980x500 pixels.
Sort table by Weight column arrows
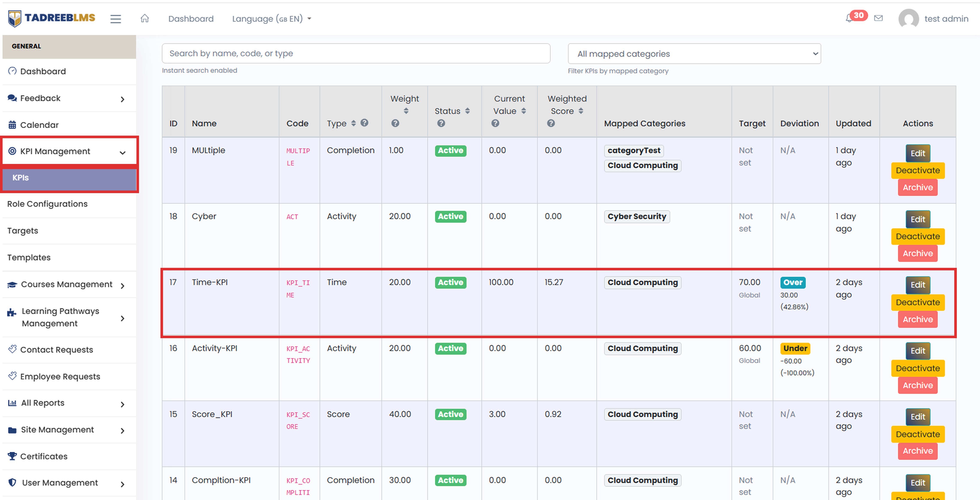[406, 111]
